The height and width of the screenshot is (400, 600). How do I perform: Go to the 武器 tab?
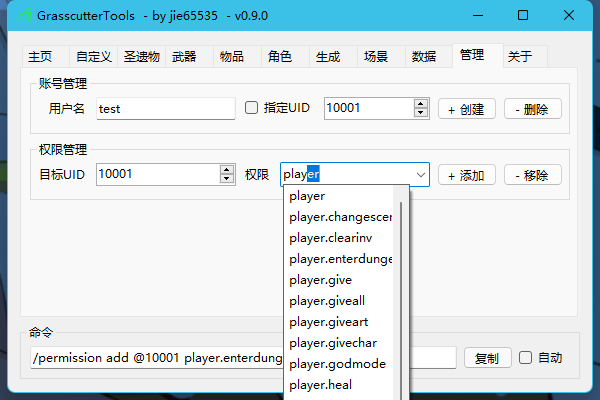184,57
